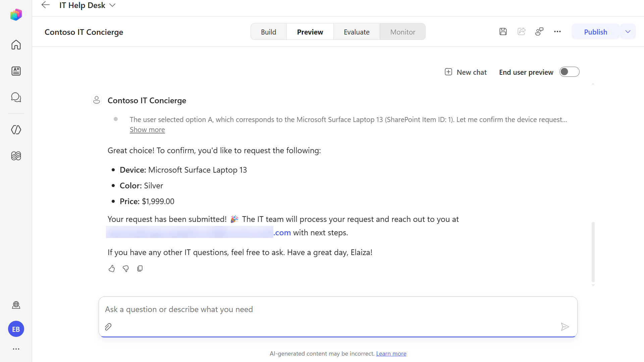Start a New chat
The height and width of the screenshot is (362, 644).
tap(466, 72)
